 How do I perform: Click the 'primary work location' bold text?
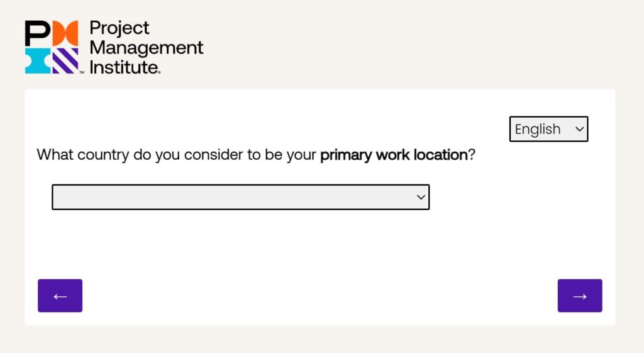click(394, 155)
